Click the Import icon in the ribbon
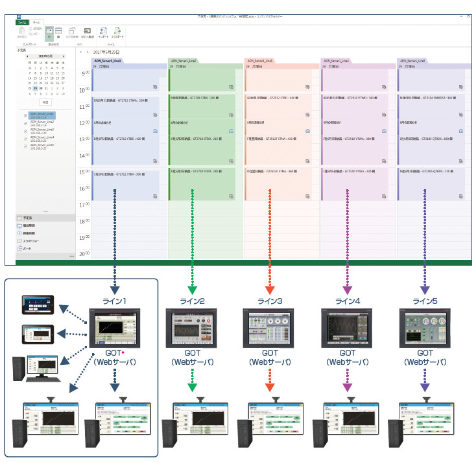 click(x=103, y=32)
